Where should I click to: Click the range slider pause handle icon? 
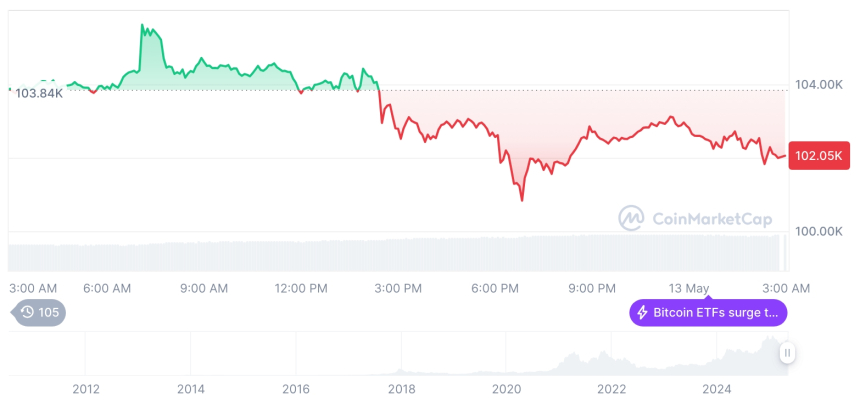(x=788, y=352)
